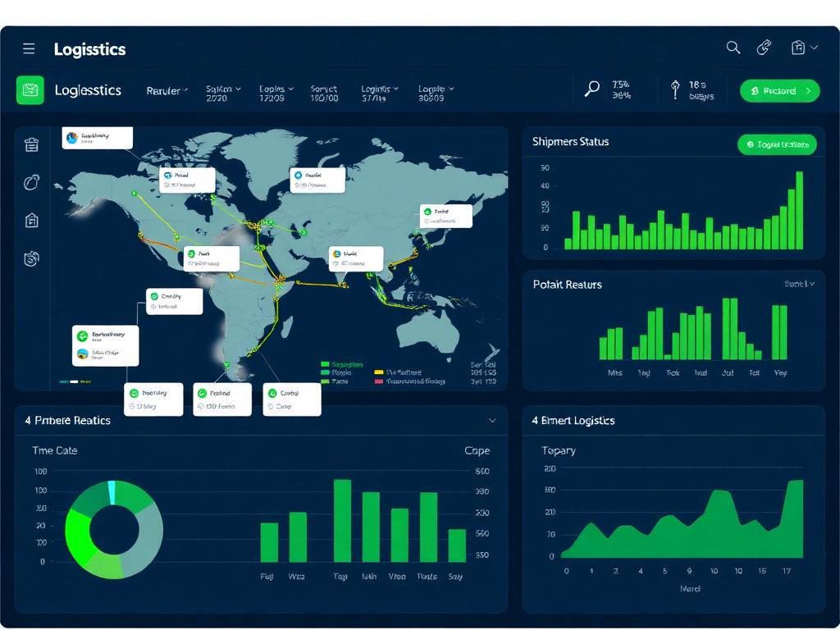Click the area chart peak at the right edge
840x630 pixels.
pos(797,482)
